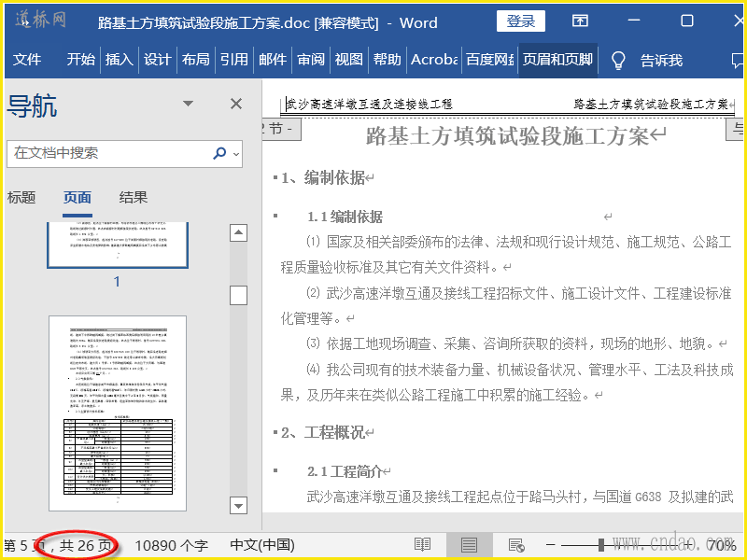The image size is (747, 560).
Task: Switch to the 结果 navigation tab
Action: [134, 197]
